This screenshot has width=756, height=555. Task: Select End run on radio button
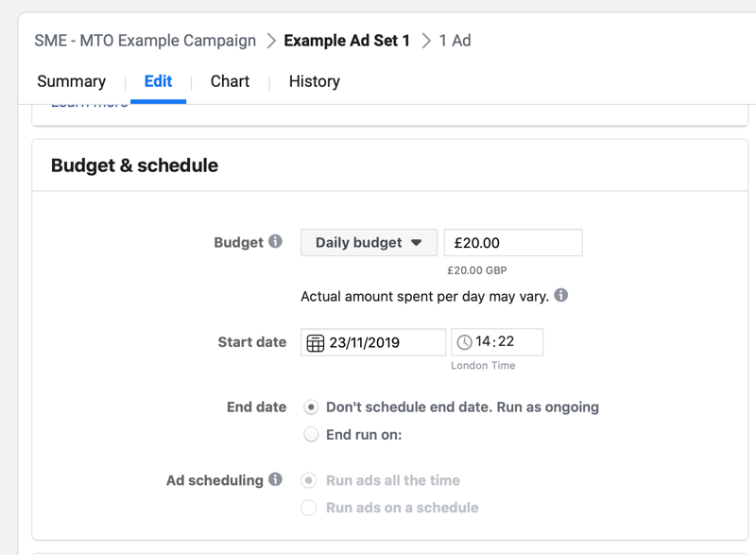[311, 435]
